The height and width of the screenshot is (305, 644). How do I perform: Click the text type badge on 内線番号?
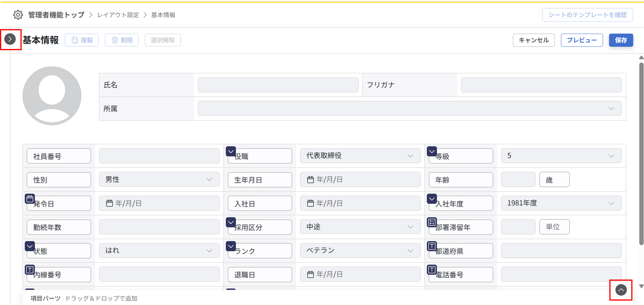click(x=30, y=270)
